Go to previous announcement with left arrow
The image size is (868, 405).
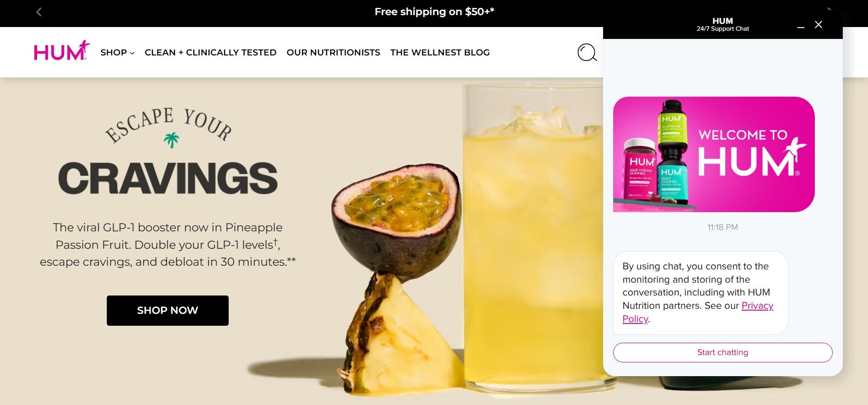[x=39, y=12]
